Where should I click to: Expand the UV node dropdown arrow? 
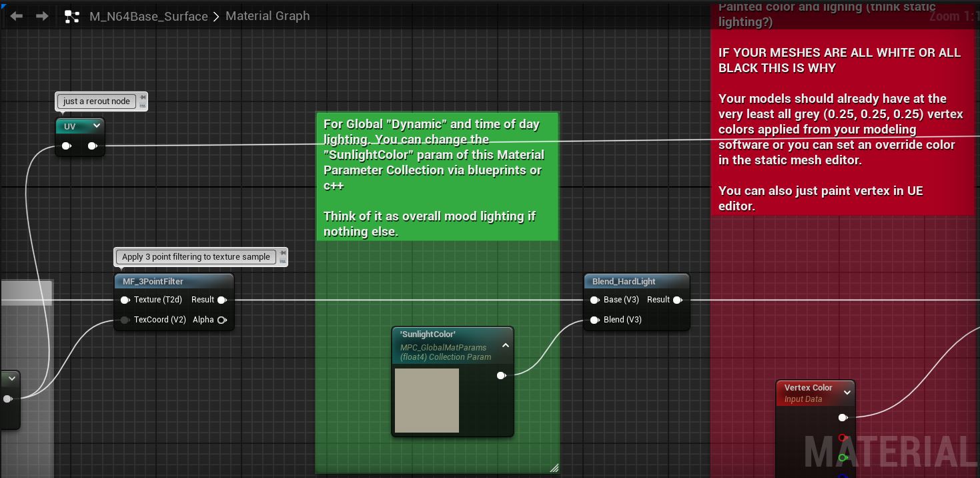coord(97,126)
